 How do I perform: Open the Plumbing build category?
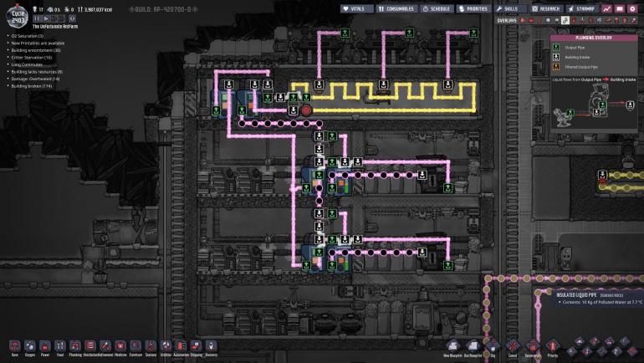tap(75, 347)
